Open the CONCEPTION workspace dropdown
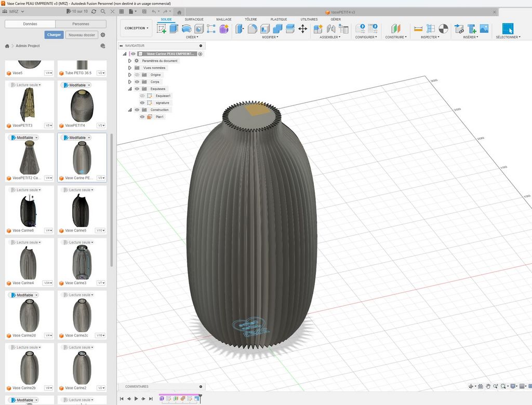 point(137,28)
